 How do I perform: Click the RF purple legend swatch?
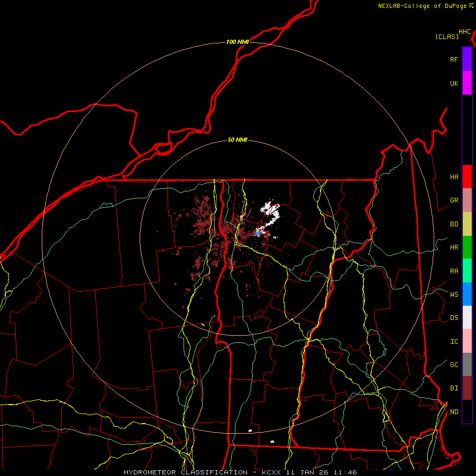pyautogui.click(x=467, y=59)
